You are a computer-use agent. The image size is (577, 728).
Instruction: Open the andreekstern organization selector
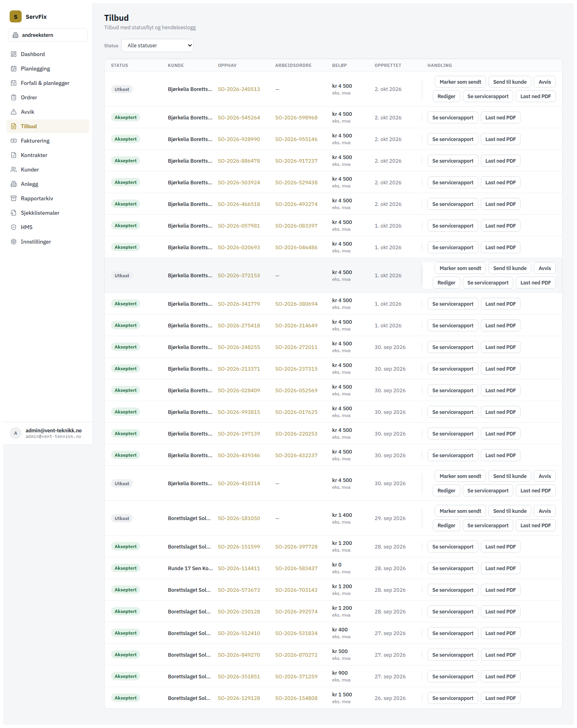48,35
